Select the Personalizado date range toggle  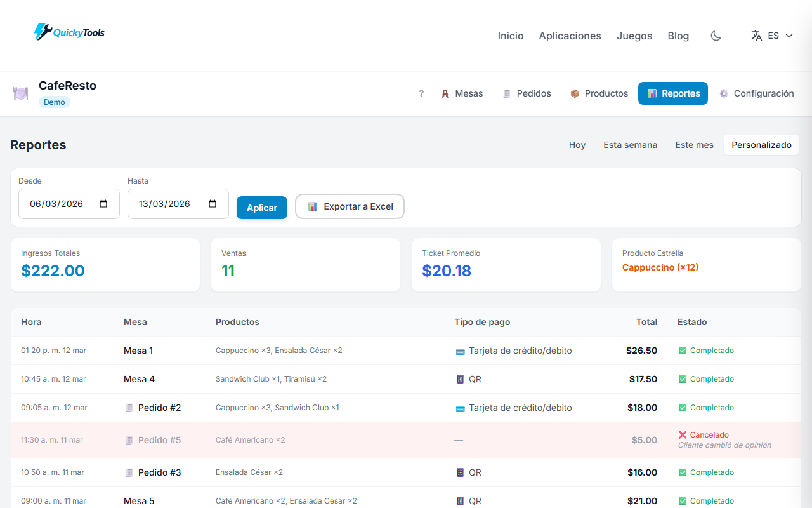(761, 145)
